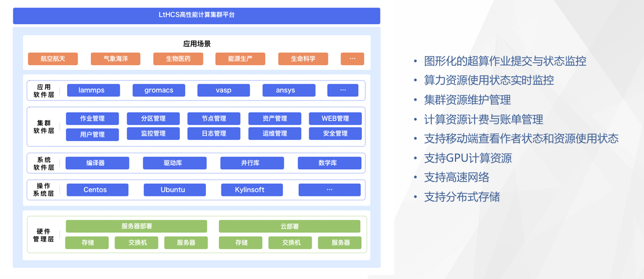Open the WEB管理 box
Screen dimensions: 644x279
pyautogui.click(x=335, y=118)
